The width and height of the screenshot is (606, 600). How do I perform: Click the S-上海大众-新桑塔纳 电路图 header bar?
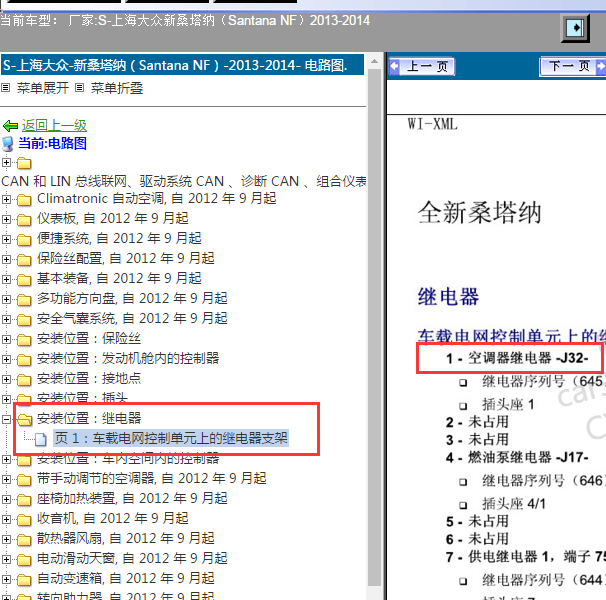[x=182, y=65]
